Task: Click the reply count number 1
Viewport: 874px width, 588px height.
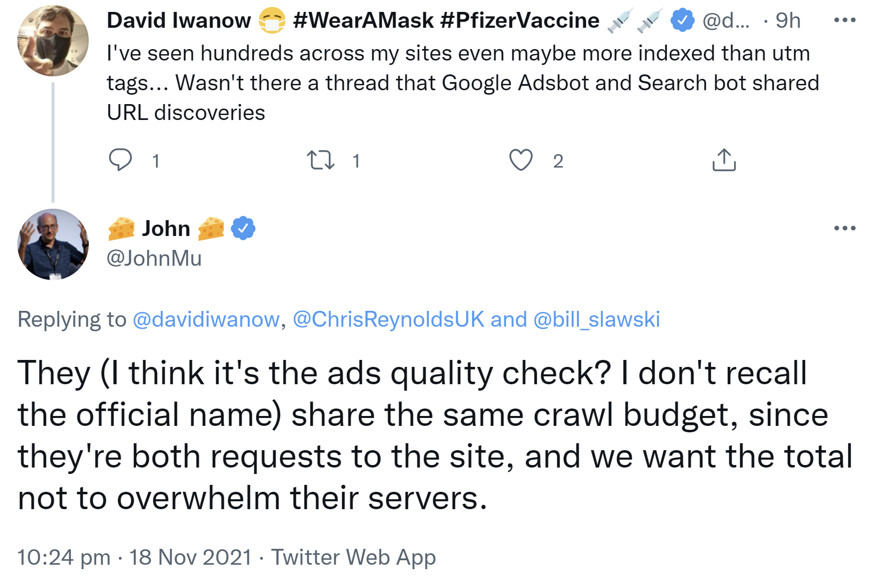Action: tap(156, 160)
